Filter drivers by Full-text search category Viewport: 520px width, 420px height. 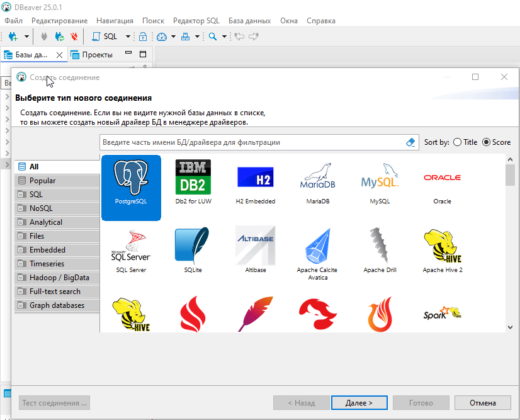coord(57,292)
